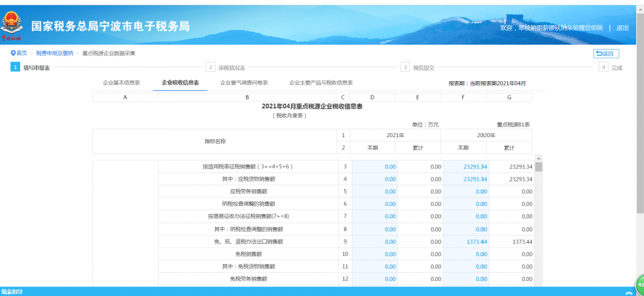The width and height of the screenshot is (644, 296).
Task: Click column letter header G
Action: [509, 97]
